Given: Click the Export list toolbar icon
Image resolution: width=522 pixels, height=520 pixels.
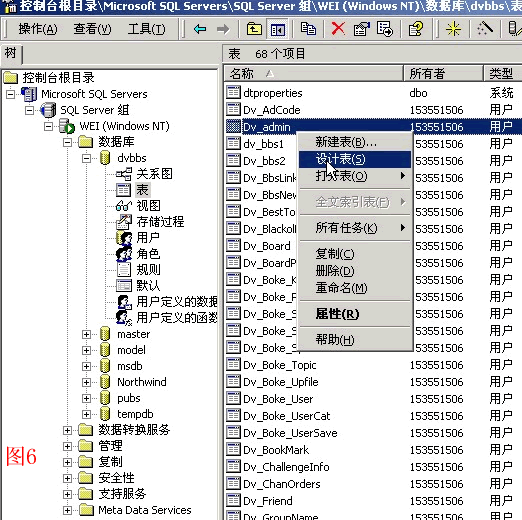Looking at the screenshot, I should pyautogui.click(x=385, y=29).
